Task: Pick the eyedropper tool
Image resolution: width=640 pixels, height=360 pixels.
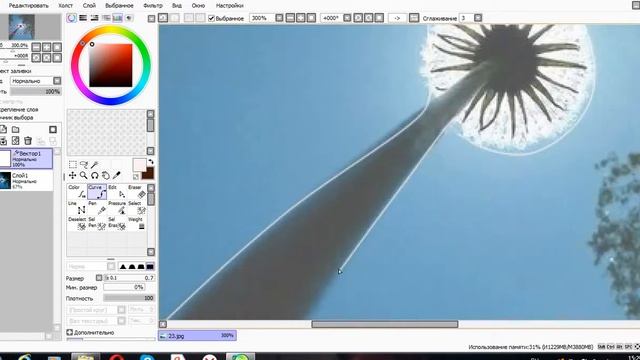Action: pos(117,176)
